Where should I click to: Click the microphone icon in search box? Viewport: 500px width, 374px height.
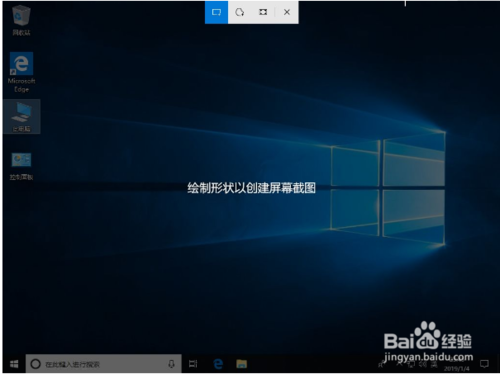(171, 364)
